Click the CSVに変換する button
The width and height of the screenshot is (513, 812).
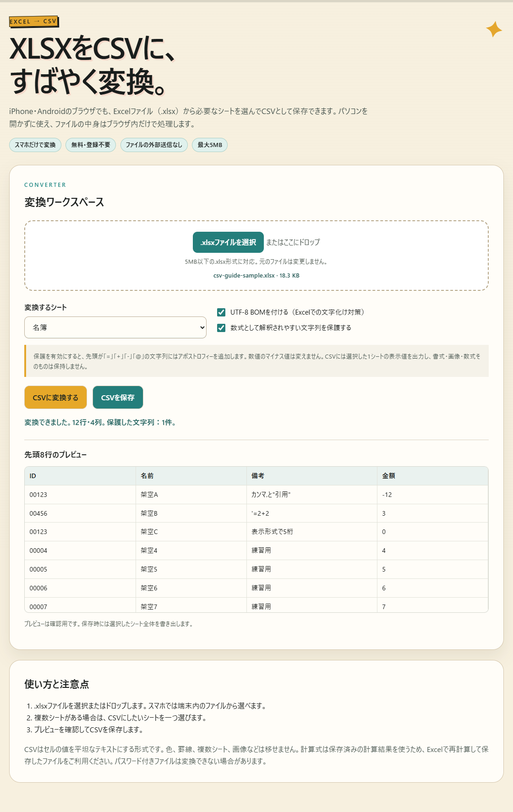pyautogui.click(x=55, y=398)
